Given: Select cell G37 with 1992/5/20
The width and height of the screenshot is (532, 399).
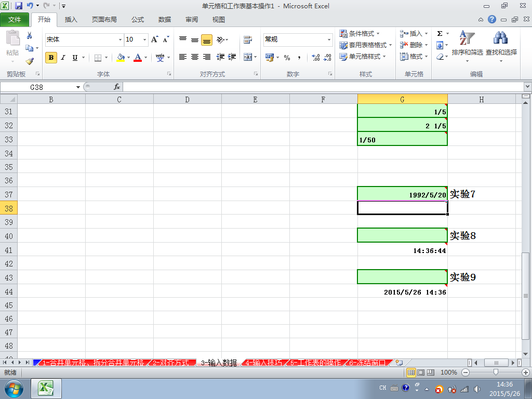Looking at the screenshot, I should (x=403, y=194).
